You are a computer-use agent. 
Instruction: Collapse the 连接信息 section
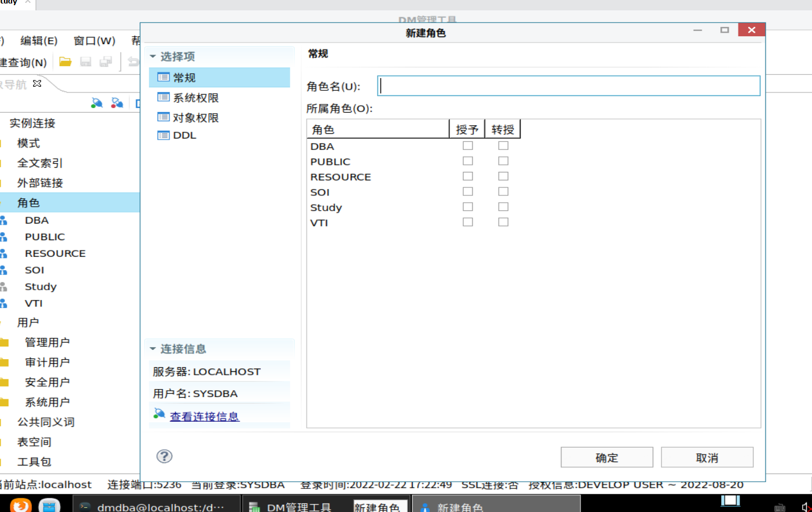153,349
